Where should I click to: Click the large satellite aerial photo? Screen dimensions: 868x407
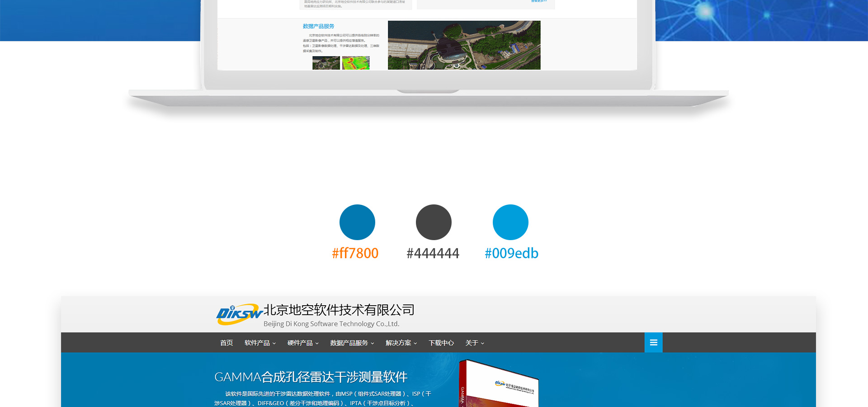[464, 45]
